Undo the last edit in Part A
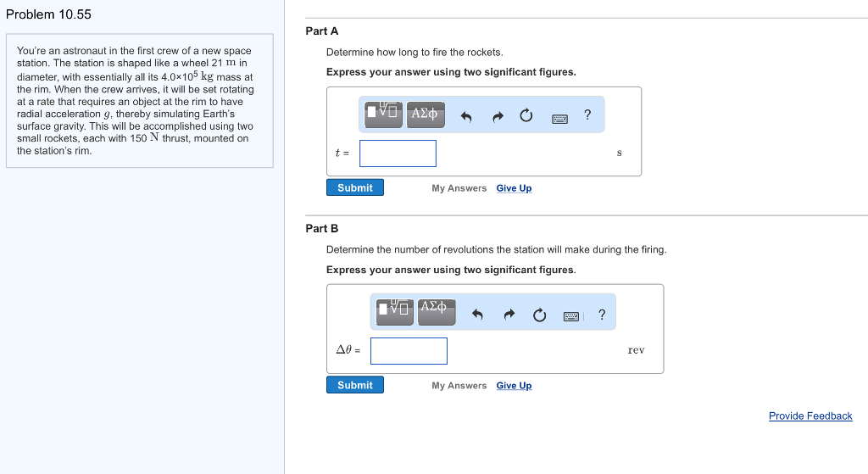Image resolution: width=868 pixels, height=474 pixels. pos(466,116)
